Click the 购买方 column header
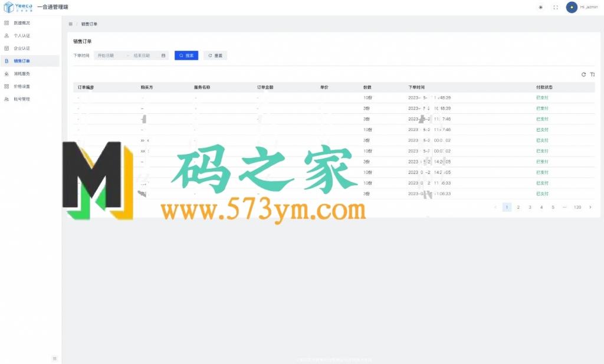Screen dimensions: 604x364 tap(147, 87)
